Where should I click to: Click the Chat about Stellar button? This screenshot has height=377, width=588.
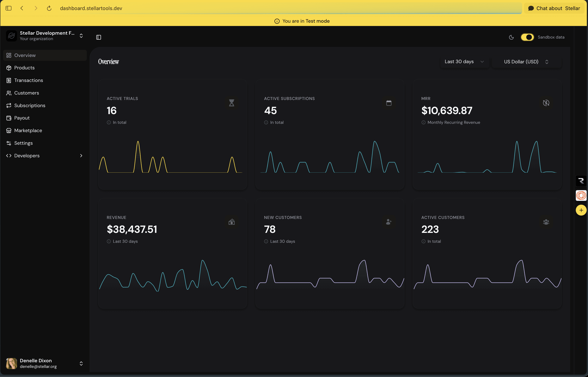click(x=554, y=8)
